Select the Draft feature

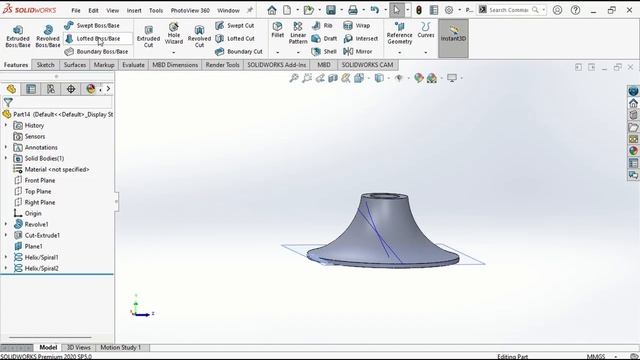pos(324,38)
